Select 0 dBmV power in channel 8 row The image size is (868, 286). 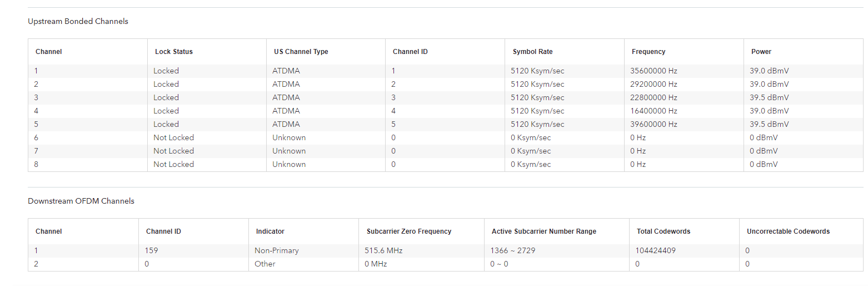(764, 164)
